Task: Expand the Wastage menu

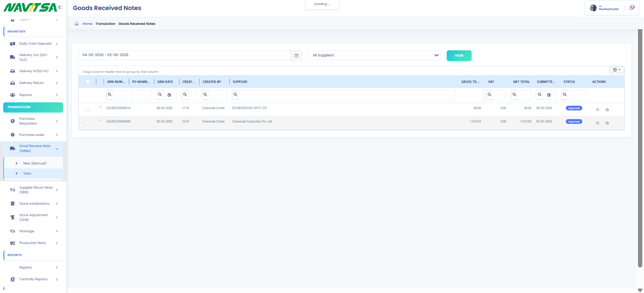Action: pos(57,231)
